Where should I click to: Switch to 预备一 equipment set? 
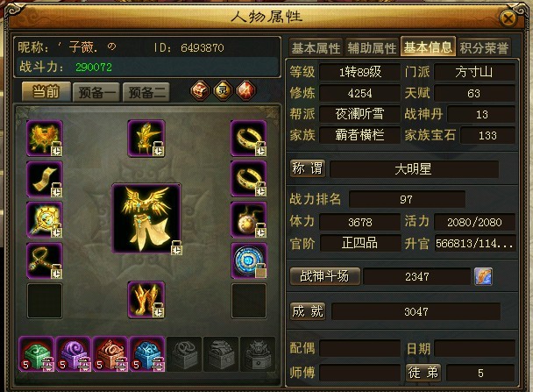96,92
